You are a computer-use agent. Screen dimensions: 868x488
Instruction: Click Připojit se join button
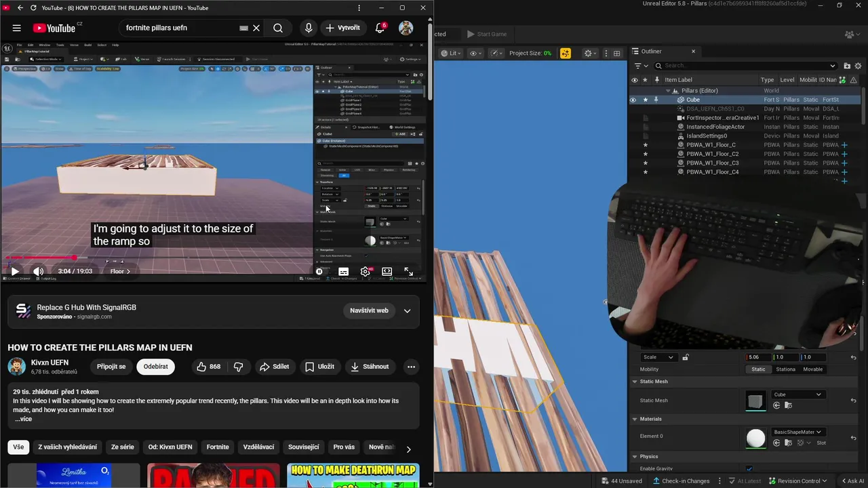coord(111,367)
